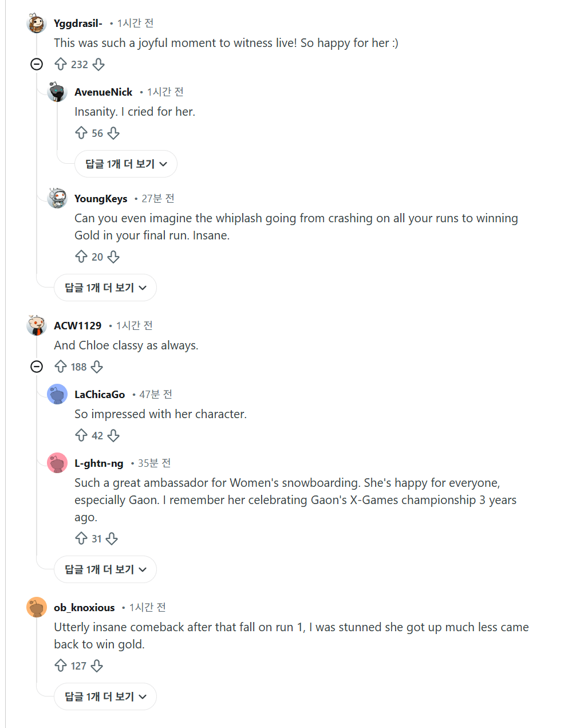The image size is (564, 728).
Task: Open Yggdrasil-'s user profile
Action: click(x=77, y=23)
